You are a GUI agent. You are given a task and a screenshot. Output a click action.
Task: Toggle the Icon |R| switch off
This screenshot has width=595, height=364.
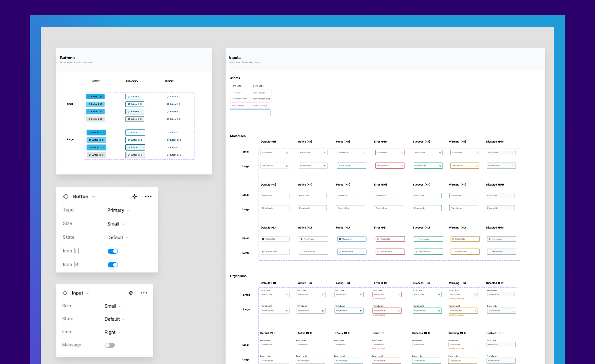tap(113, 265)
